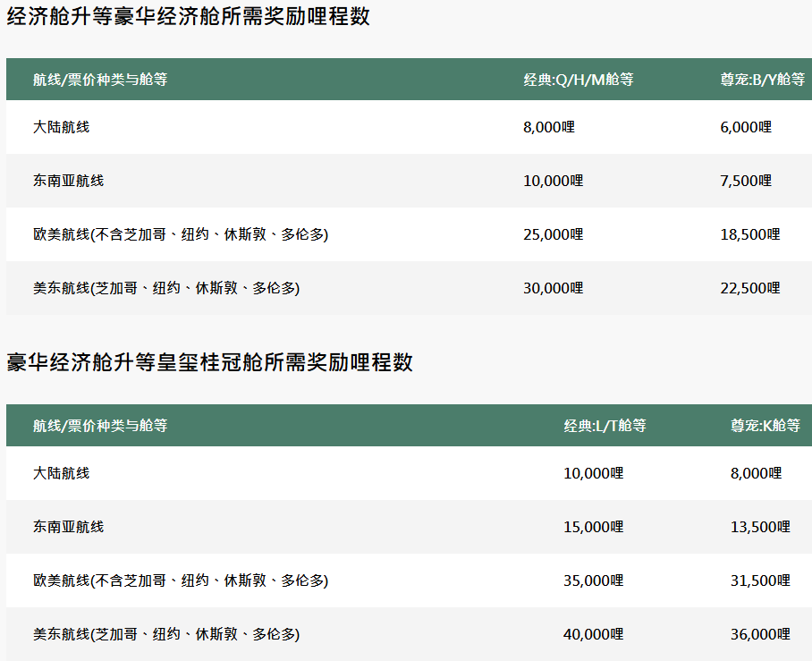Select the 22,500哩 cell
Image resolution: width=812 pixels, height=661 pixels.
(749, 288)
